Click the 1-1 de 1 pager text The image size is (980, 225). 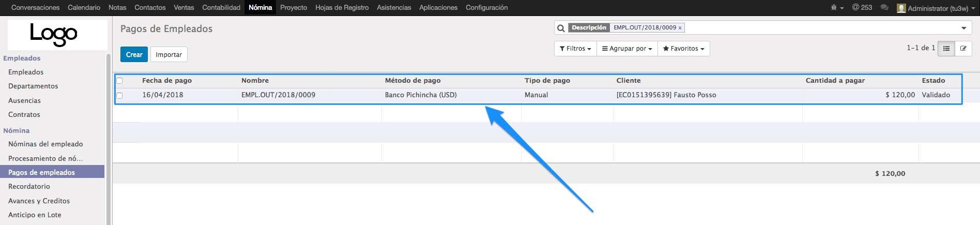[921, 48]
